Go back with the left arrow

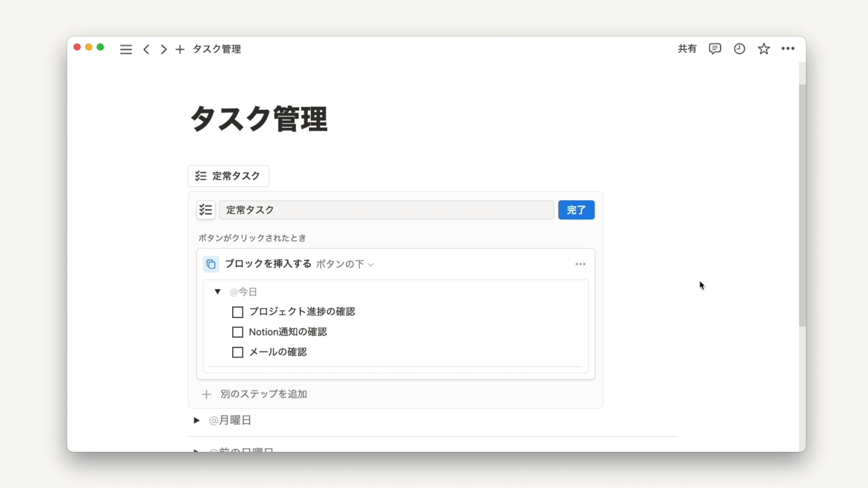[x=146, y=49]
